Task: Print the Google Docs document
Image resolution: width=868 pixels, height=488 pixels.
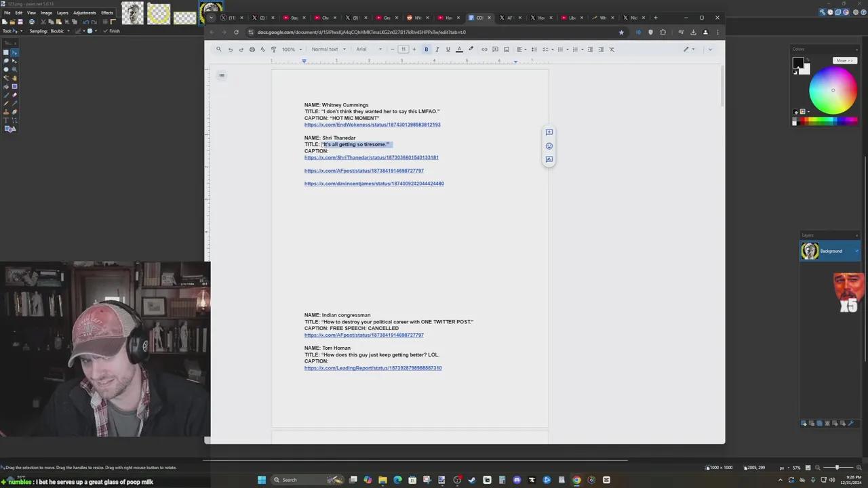Action: tap(252, 49)
